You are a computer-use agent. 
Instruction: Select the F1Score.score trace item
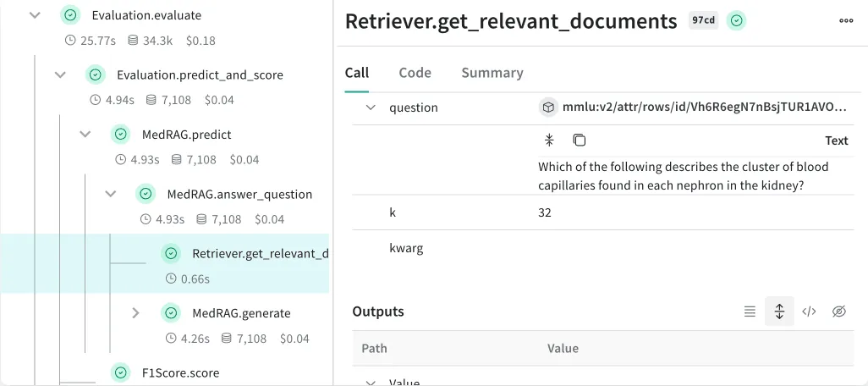coord(179,372)
